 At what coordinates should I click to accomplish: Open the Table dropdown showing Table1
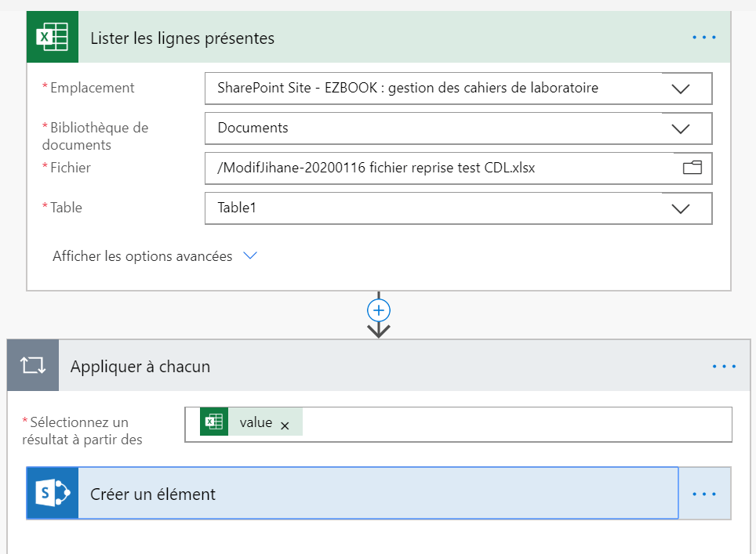(681, 208)
